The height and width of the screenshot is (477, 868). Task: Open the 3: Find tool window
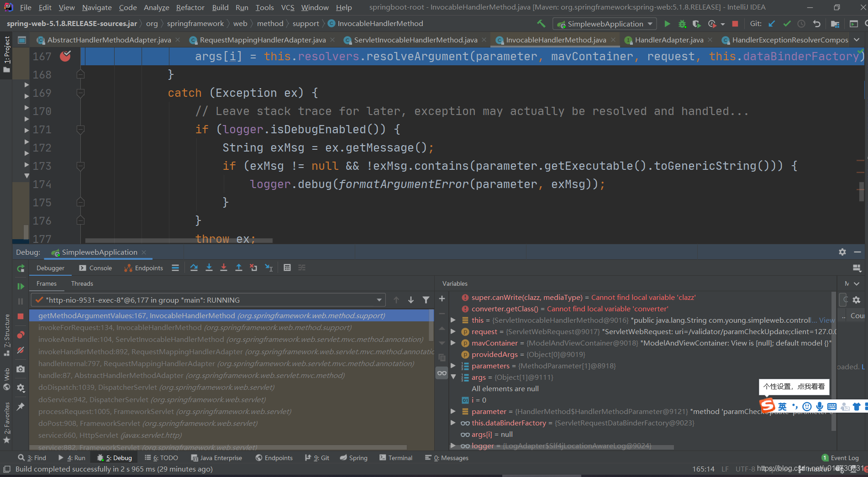tap(32, 458)
